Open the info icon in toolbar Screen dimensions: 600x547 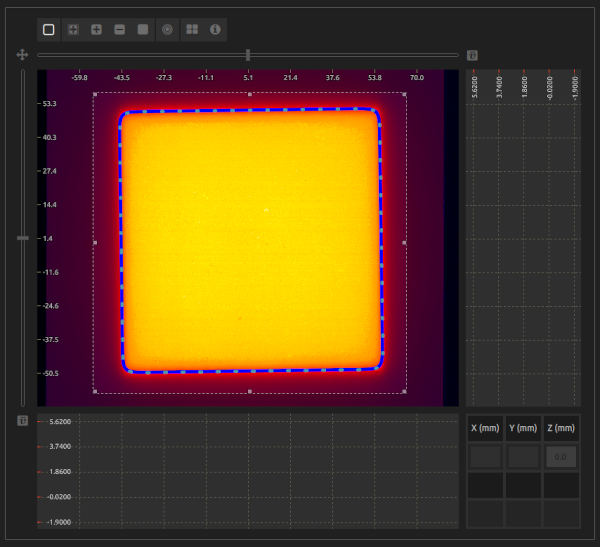[x=215, y=29]
